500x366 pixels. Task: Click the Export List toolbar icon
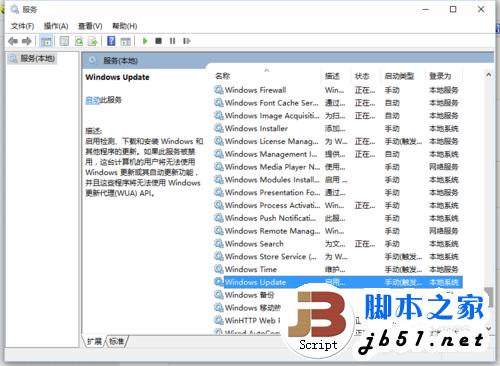click(x=92, y=41)
